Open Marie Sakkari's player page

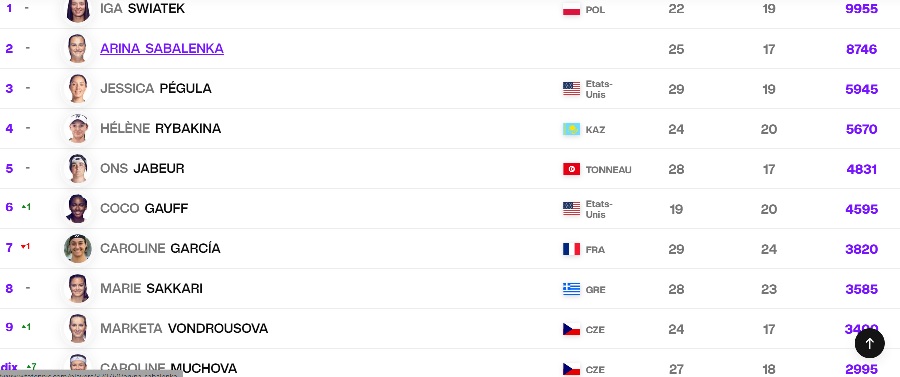(x=151, y=288)
